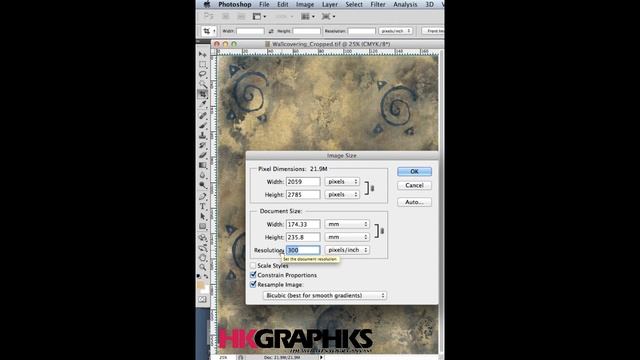
Task: Select the Crop tool in toolbox
Action: point(203,94)
